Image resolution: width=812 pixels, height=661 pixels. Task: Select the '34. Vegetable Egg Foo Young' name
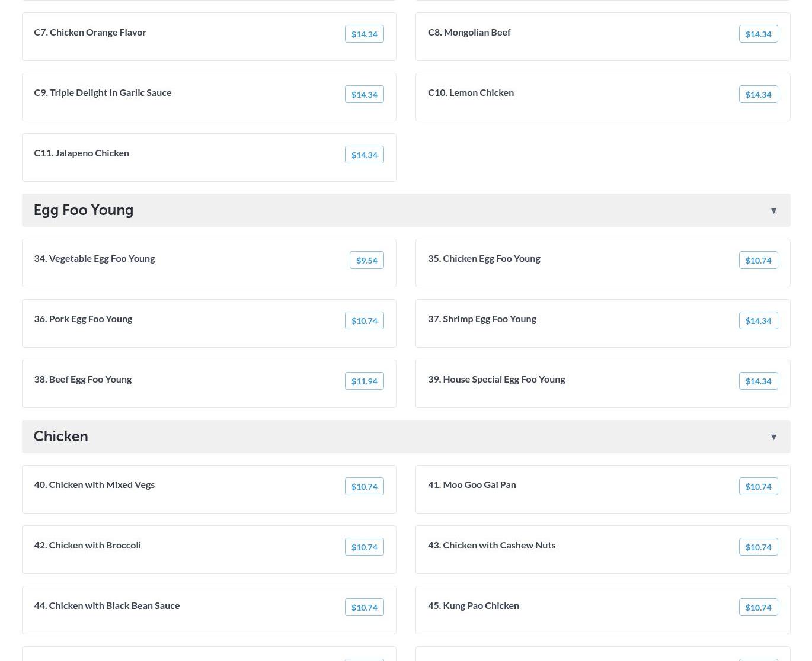tap(94, 258)
